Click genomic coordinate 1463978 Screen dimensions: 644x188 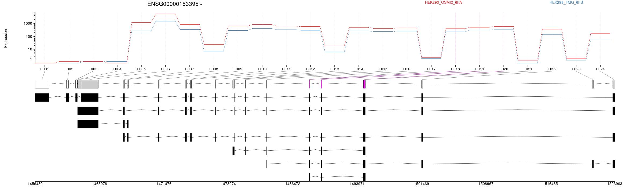100,184
